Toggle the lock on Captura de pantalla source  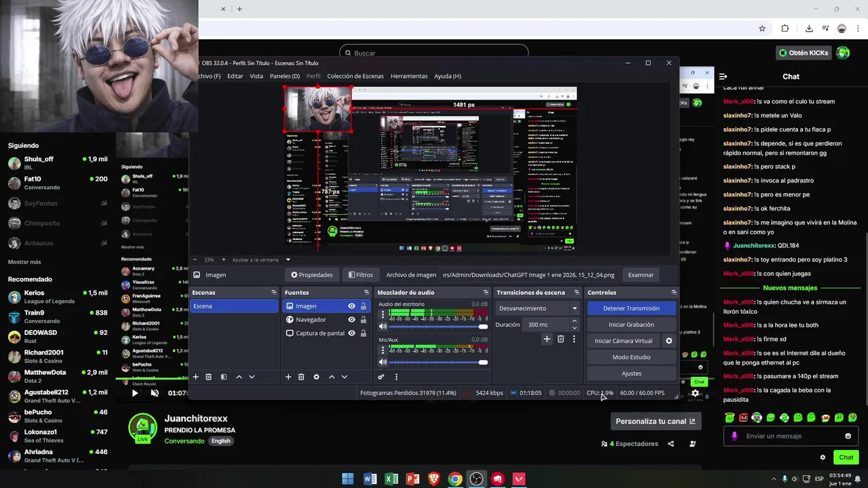[363, 333]
